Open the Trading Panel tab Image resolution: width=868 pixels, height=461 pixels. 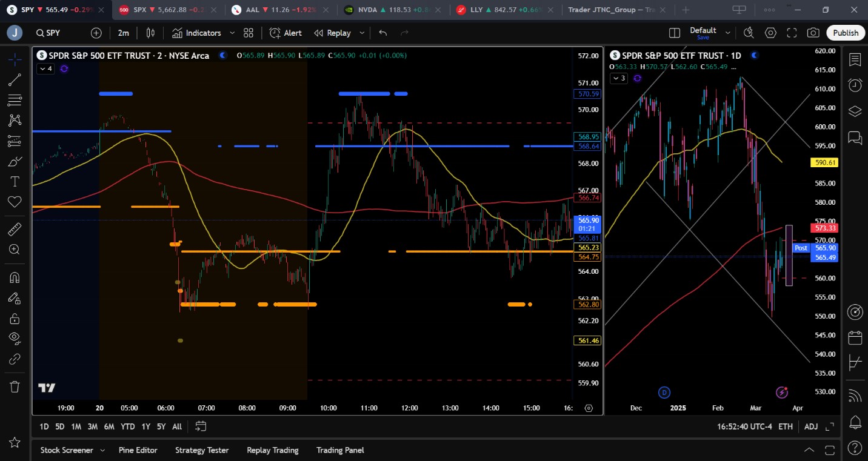point(340,450)
